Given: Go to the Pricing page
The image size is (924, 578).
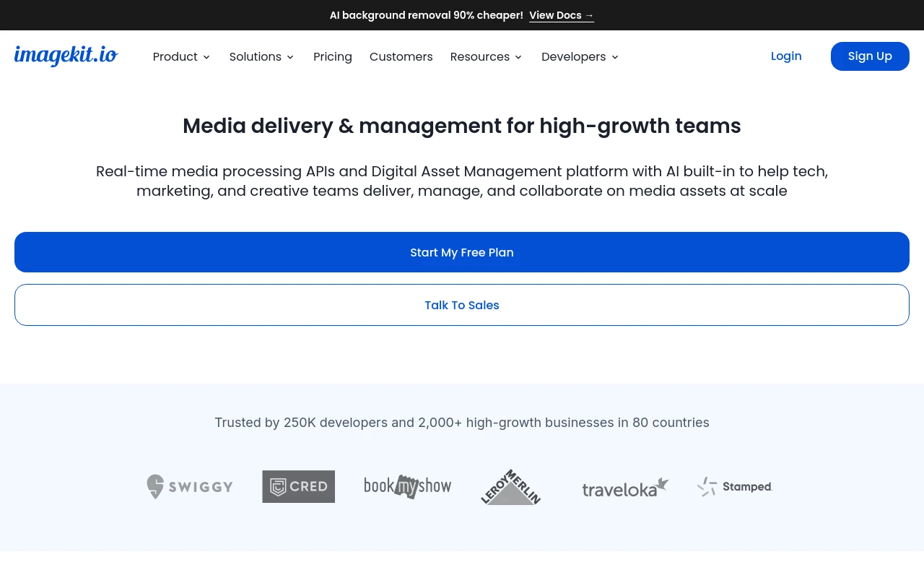Looking at the screenshot, I should coord(333,56).
